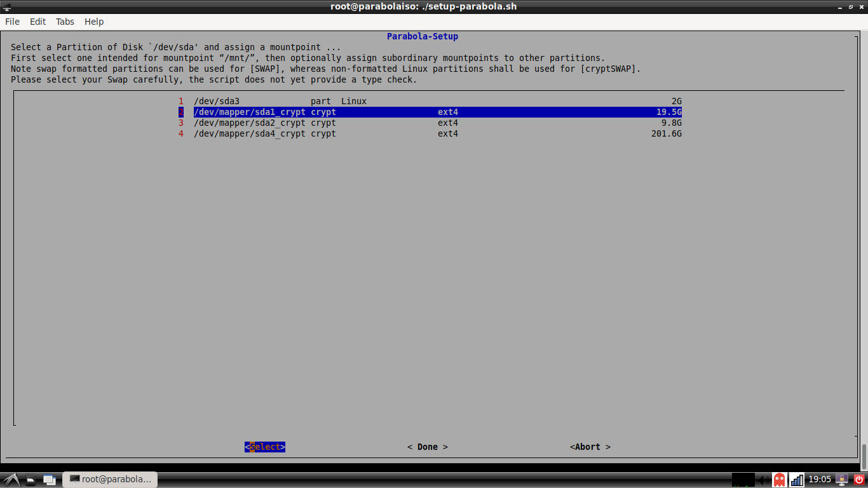Launch the file manager from the taskbar
Image resolution: width=868 pixels, height=488 pixels.
[31, 480]
